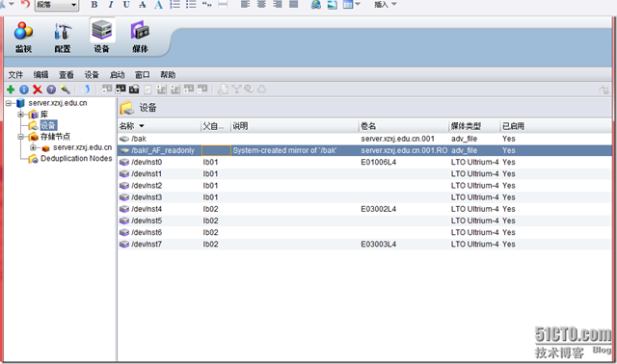Image resolution: width=617 pixels, height=364 pixels.
Task: Click the purple question mark help icon
Action: [x=51, y=90]
